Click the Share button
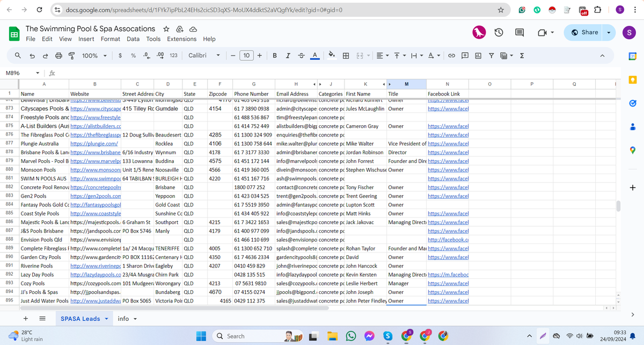This screenshot has width=644, height=345. tap(584, 32)
